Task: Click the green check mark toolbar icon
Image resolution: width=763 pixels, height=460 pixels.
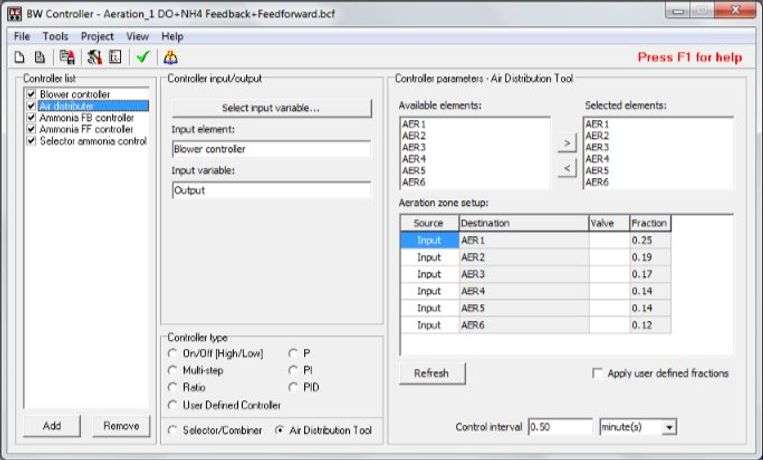Action: [143, 57]
